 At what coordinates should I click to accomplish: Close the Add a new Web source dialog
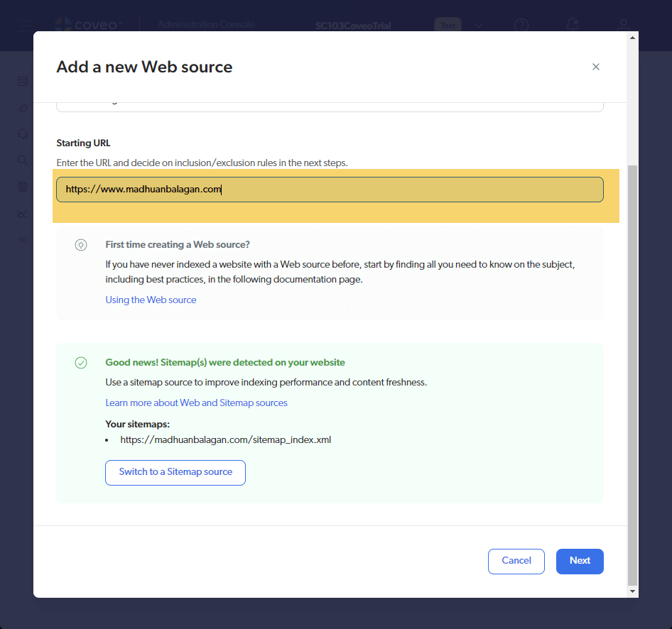click(596, 67)
